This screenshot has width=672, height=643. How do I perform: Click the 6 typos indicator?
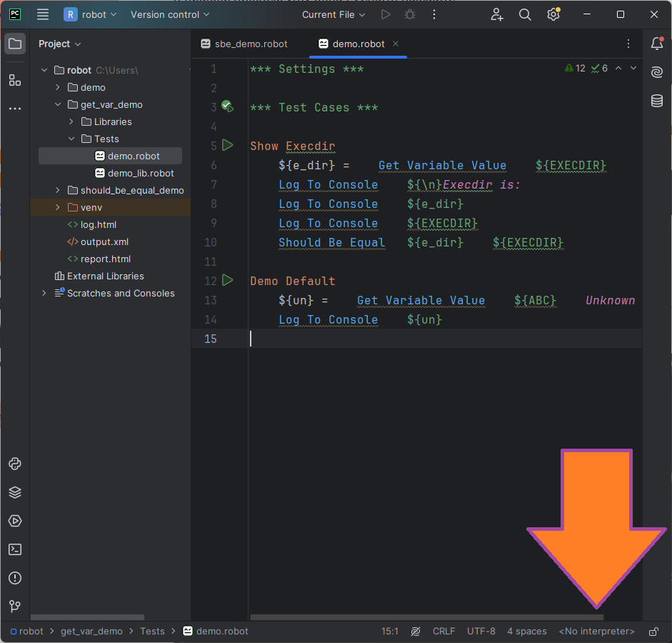click(599, 68)
